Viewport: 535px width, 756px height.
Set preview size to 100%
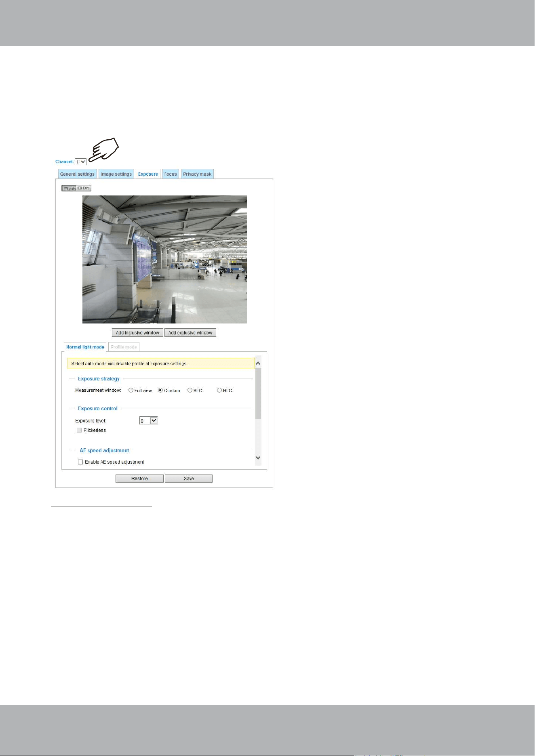pos(84,188)
